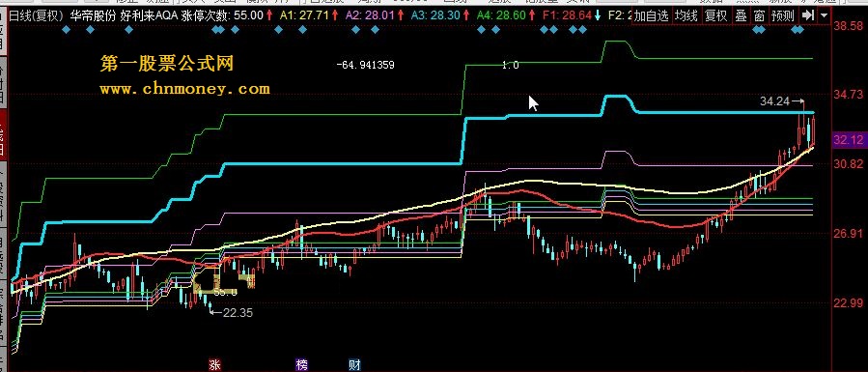Click the purple 榜 marker icon

coord(301,365)
